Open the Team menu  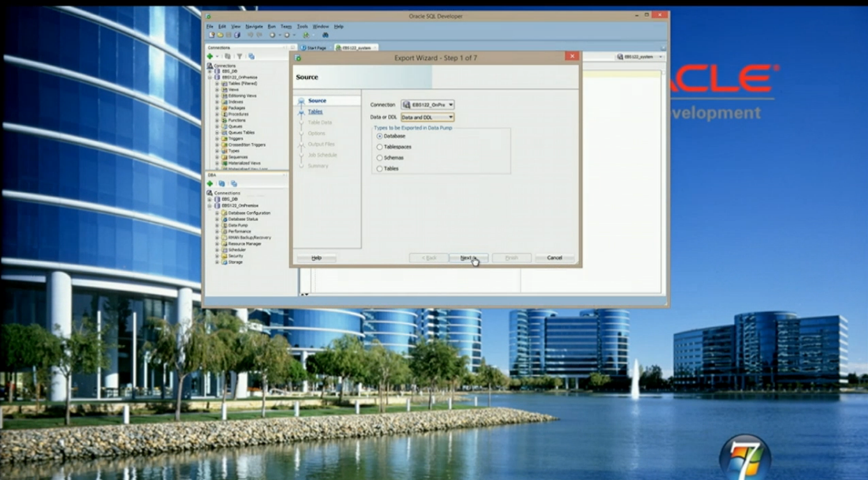286,26
